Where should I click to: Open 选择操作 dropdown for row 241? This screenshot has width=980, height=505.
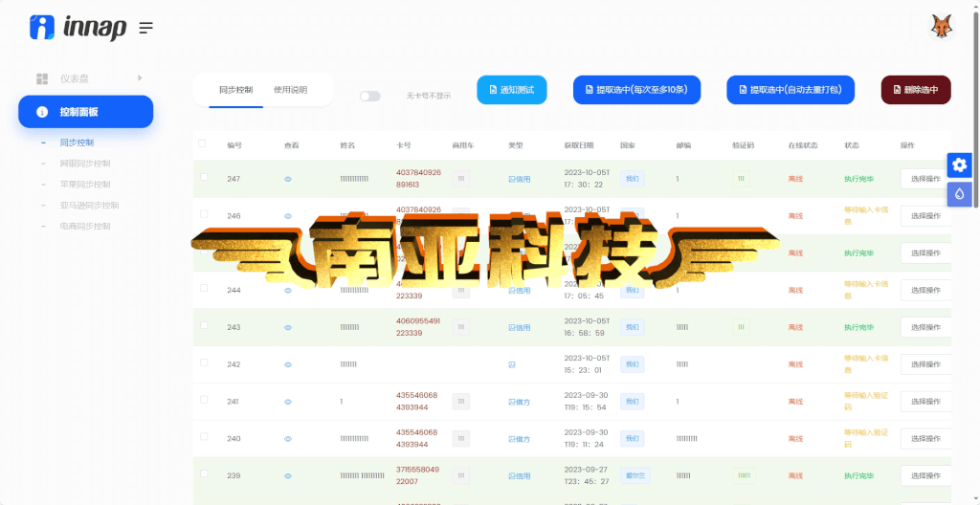point(925,402)
